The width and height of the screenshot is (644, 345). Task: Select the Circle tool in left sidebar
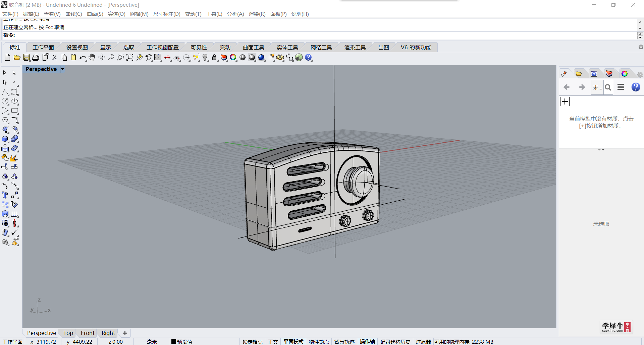5,101
